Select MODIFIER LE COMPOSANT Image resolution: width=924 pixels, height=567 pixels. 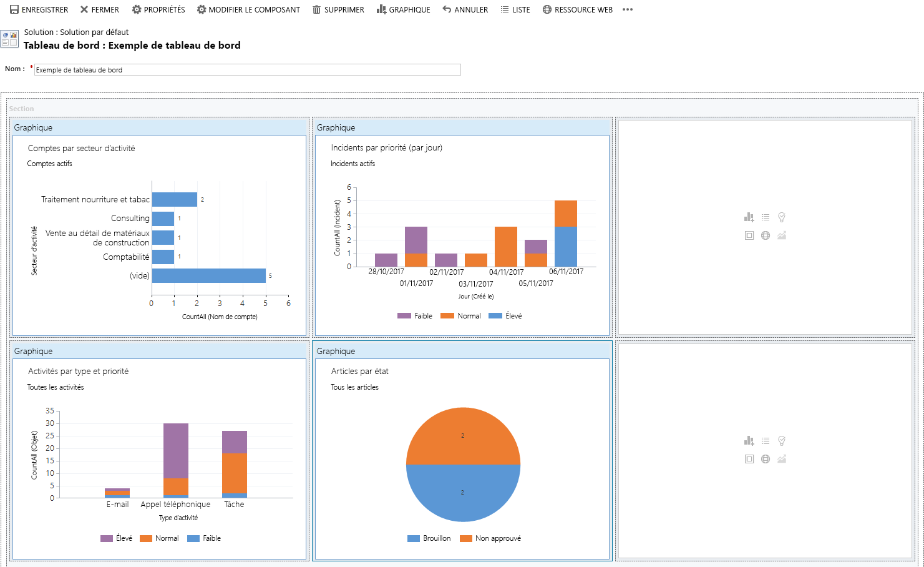[x=248, y=9]
